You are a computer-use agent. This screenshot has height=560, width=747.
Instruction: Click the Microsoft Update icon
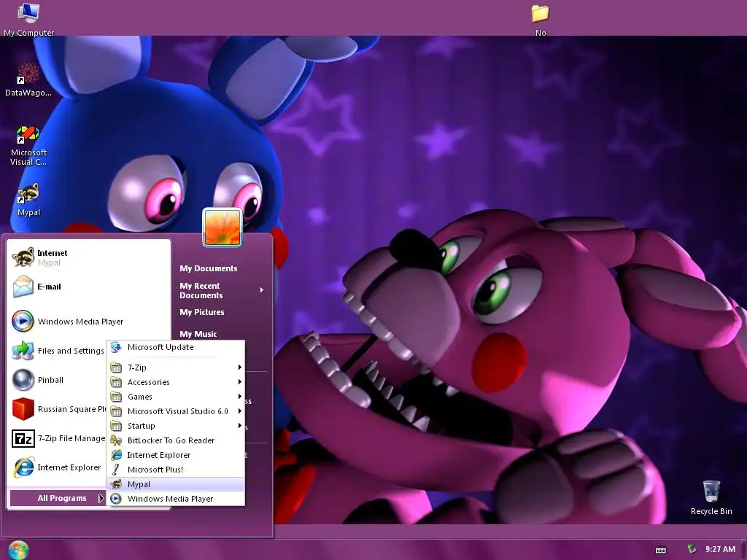pyautogui.click(x=116, y=347)
